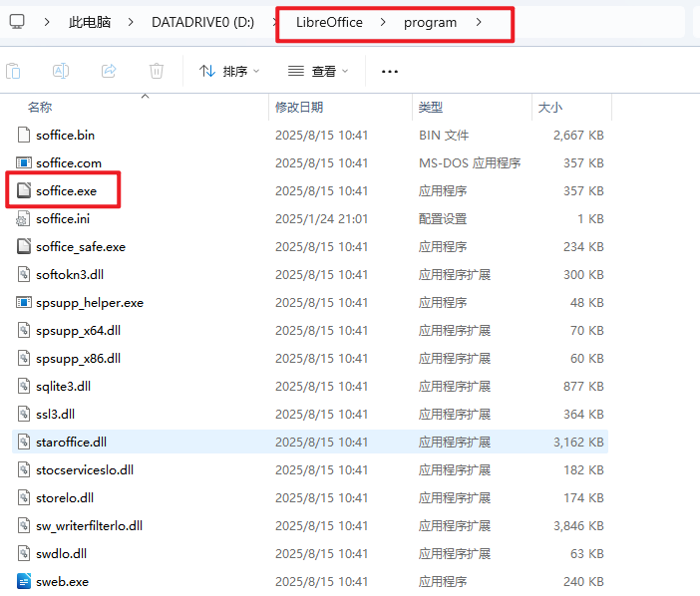Click the spsupp_x86.dll file icon

24,358
